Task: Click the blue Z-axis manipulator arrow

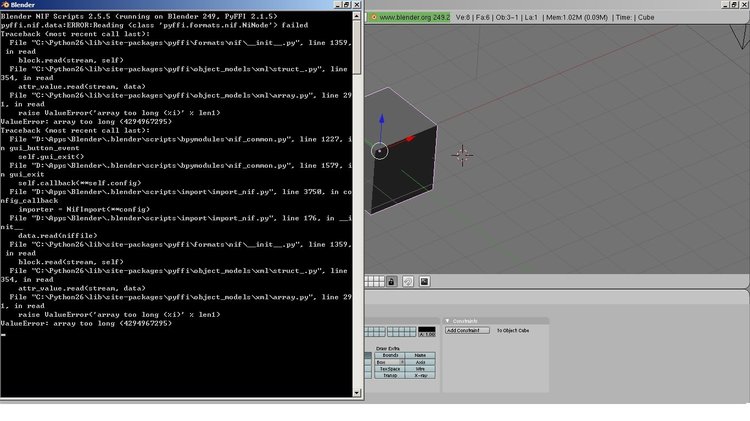Action: (x=382, y=119)
